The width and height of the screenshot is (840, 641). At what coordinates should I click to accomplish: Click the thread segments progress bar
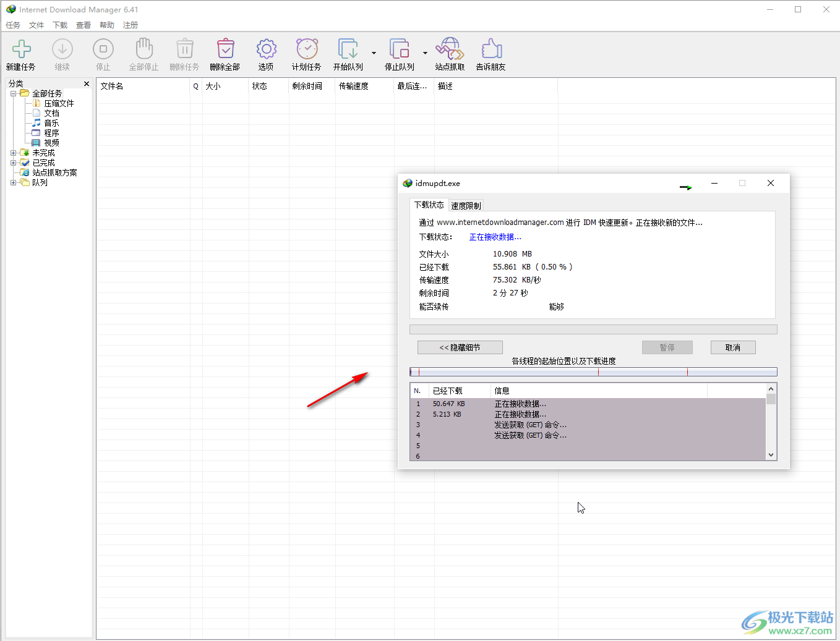click(x=593, y=372)
